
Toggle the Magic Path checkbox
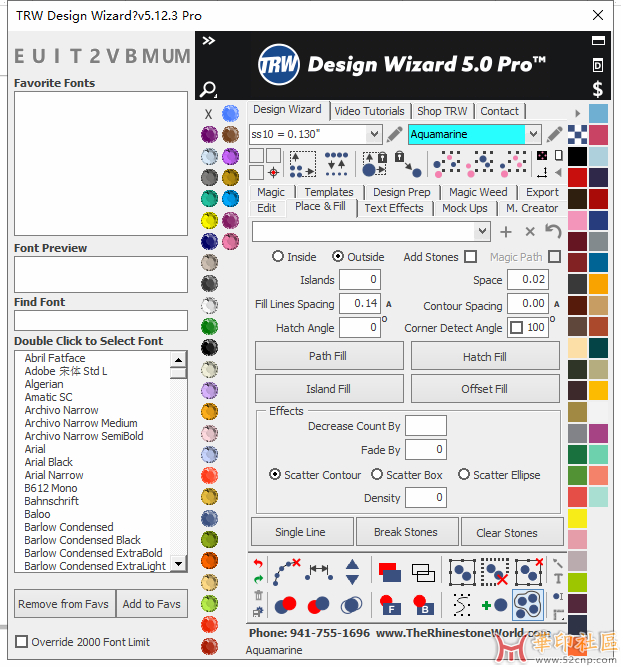point(554,257)
